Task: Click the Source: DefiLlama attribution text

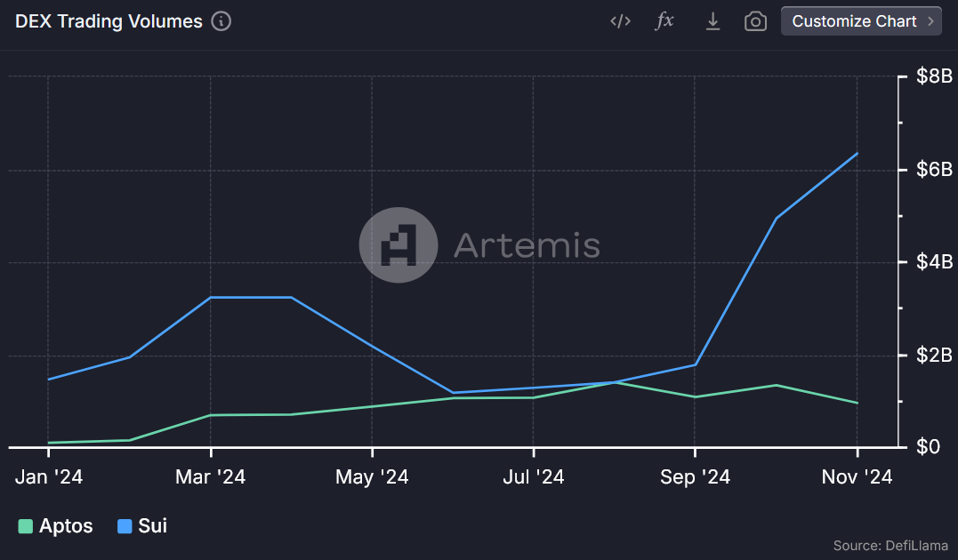Action: pyautogui.click(x=890, y=545)
